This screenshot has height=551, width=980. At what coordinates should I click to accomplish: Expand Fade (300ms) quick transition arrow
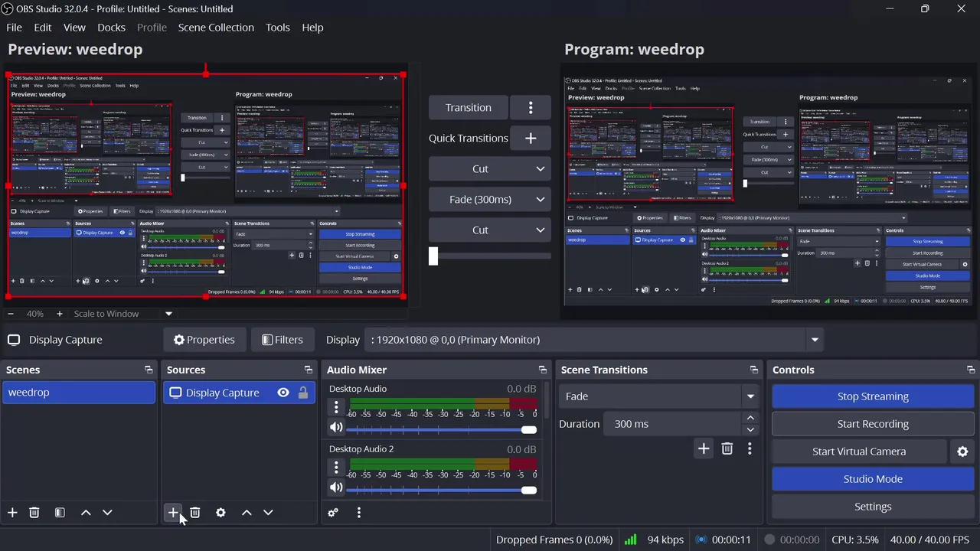[541, 200]
